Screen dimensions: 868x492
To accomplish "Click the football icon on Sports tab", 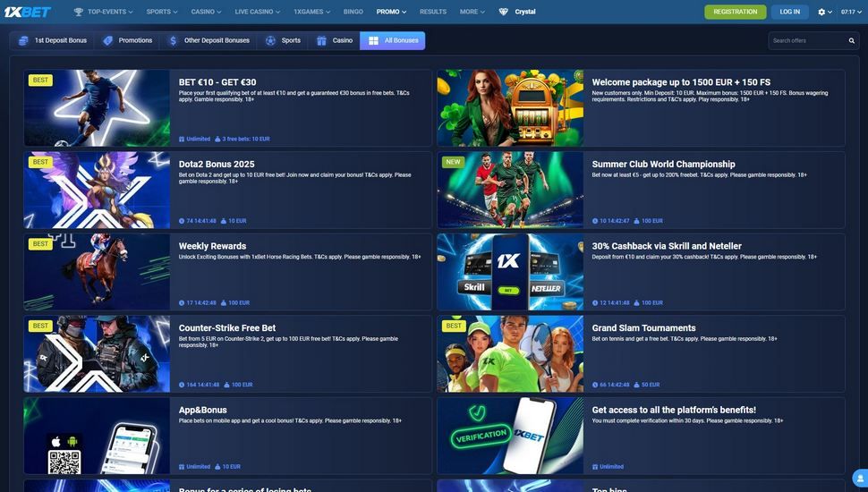I will point(270,40).
